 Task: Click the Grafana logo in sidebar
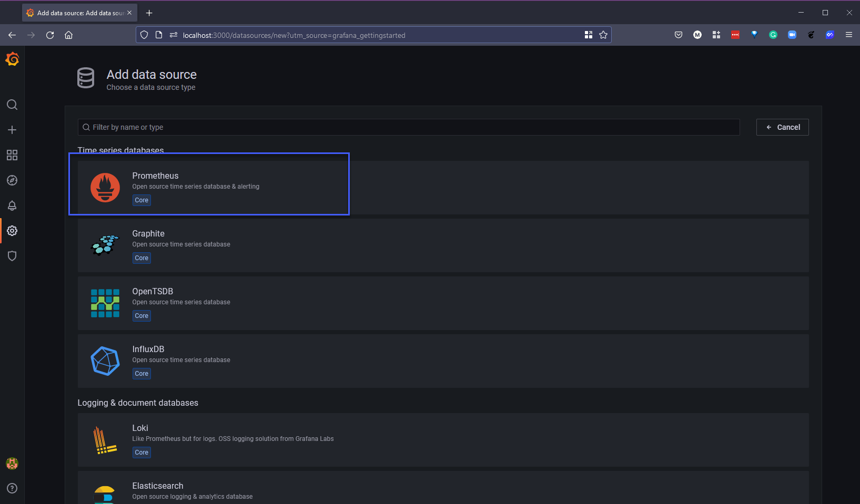(12, 59)
